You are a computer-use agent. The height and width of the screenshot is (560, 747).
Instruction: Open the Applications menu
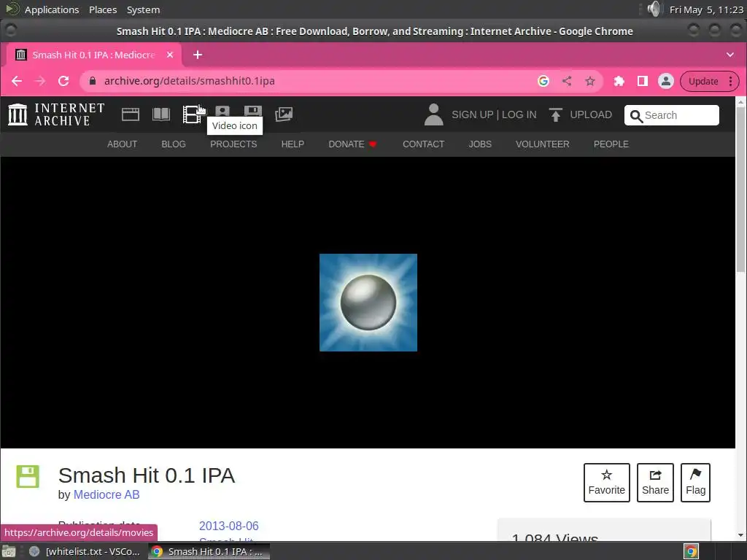tap(52, 9)
